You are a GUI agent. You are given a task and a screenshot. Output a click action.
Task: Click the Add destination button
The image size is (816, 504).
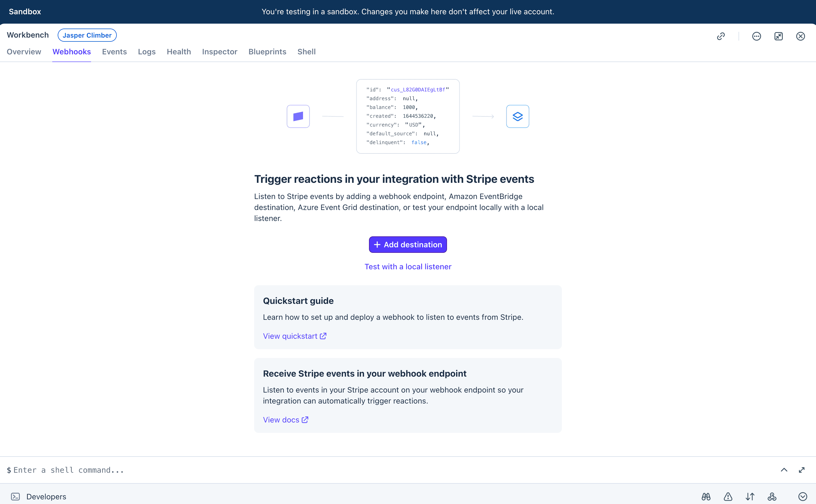tap(408, 244)
